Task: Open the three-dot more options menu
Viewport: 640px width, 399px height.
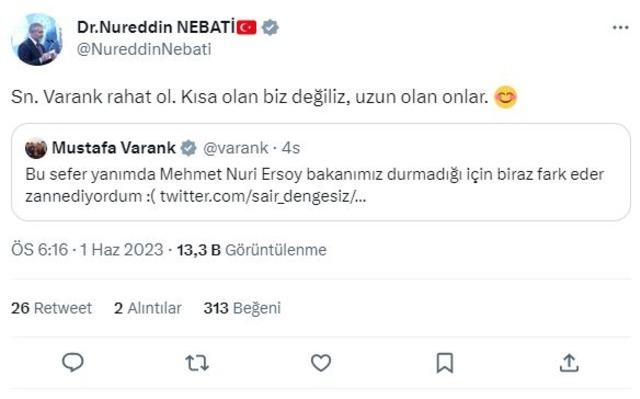Action: [x=620, y=27]
